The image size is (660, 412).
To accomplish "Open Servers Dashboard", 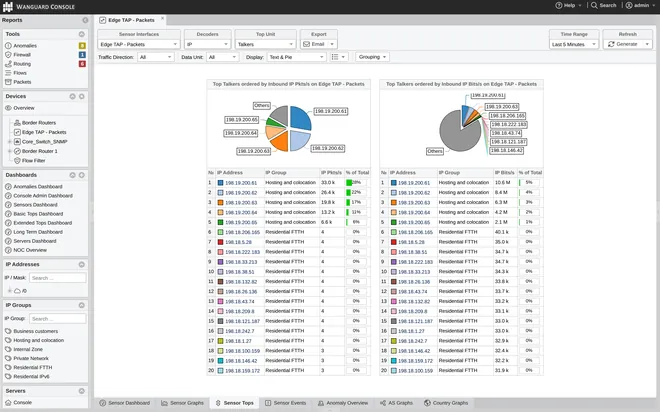I will pyautogui.click(x=35, y=241).
